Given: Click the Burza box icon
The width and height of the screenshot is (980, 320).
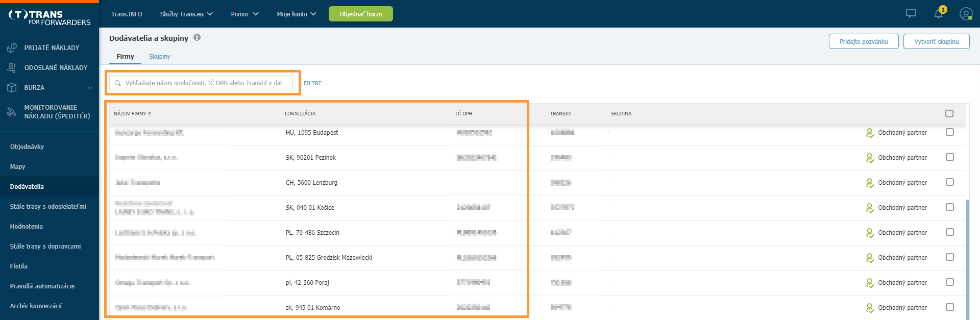Looking at the screenshot, I should coord(12,87).
